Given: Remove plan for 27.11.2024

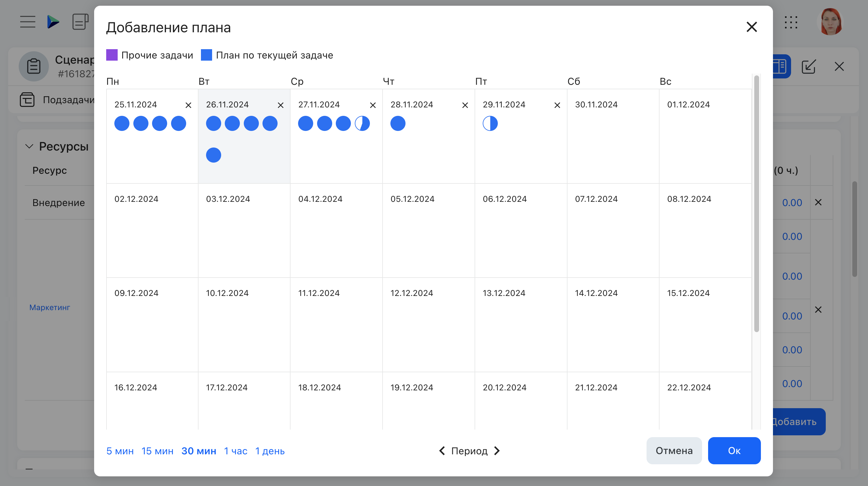Looking at the screenshot, I should 373,105.
